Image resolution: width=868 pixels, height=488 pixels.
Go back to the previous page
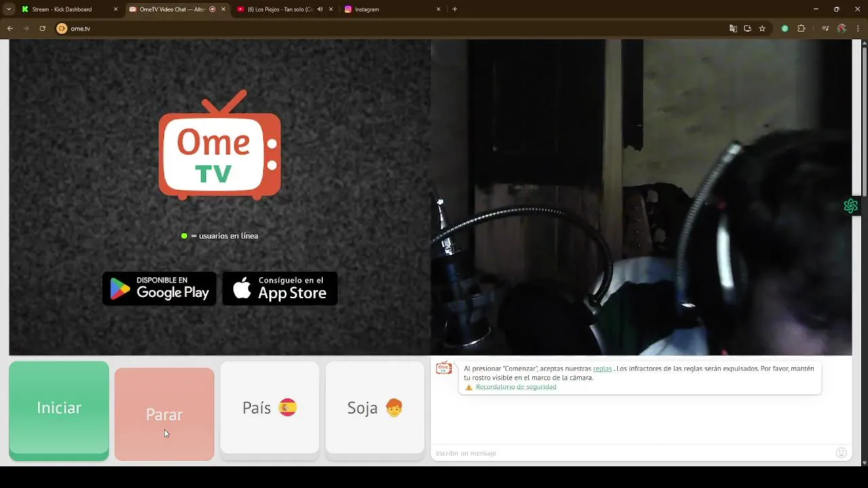(x=9, y=28)
